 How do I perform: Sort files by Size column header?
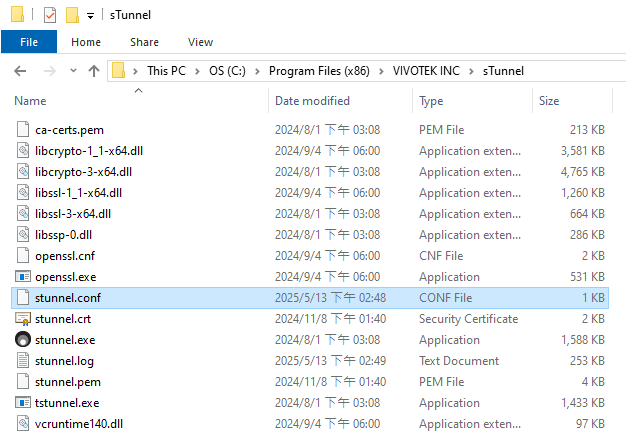(x=549, y=101)
